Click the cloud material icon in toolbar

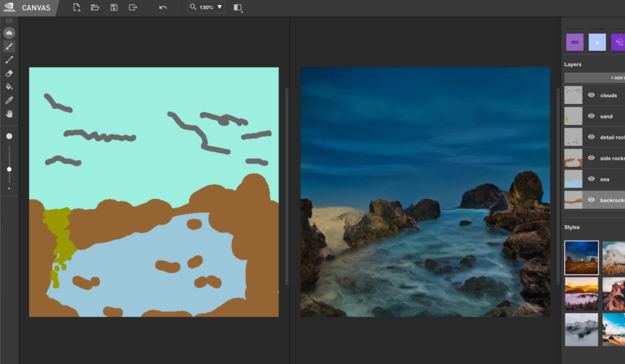(9, 33)
